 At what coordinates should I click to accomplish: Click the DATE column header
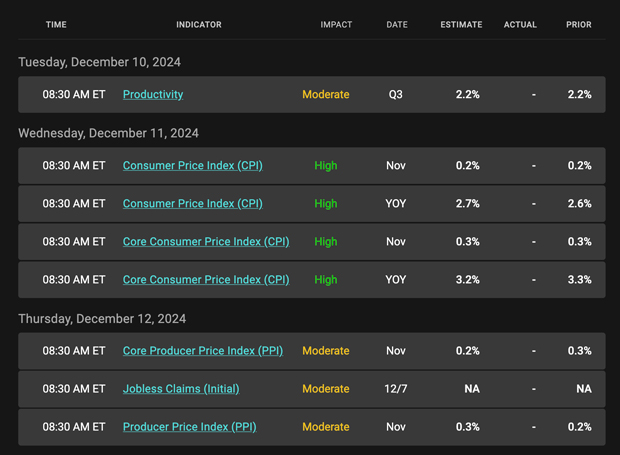397,25
